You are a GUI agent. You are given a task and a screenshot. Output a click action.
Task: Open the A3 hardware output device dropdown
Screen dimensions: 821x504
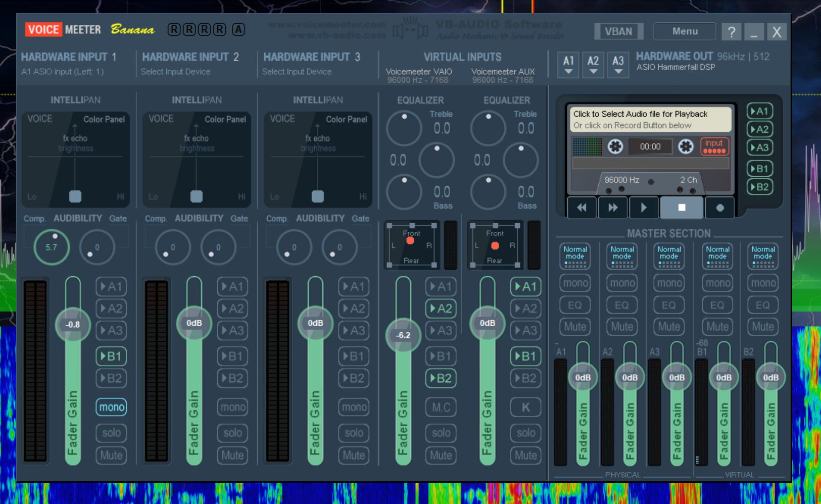point(618,65)
